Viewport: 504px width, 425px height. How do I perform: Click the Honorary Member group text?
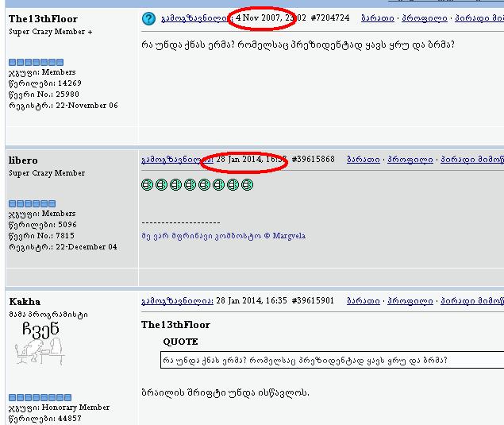click(x=75, y=408)
